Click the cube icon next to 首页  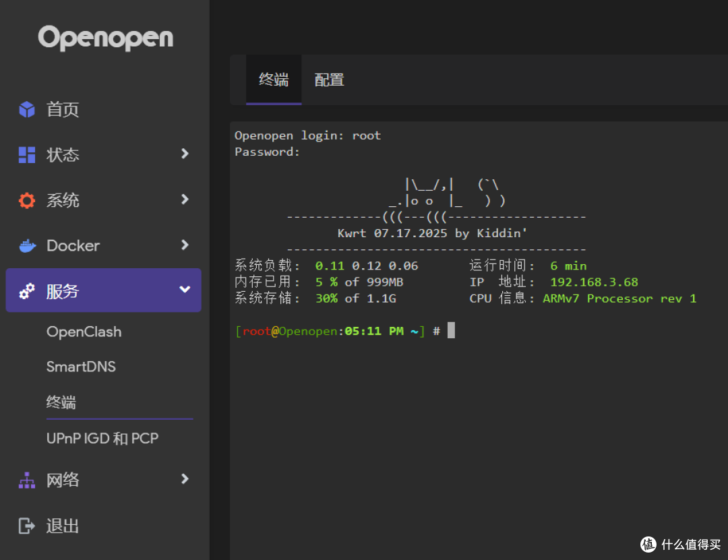27,109
